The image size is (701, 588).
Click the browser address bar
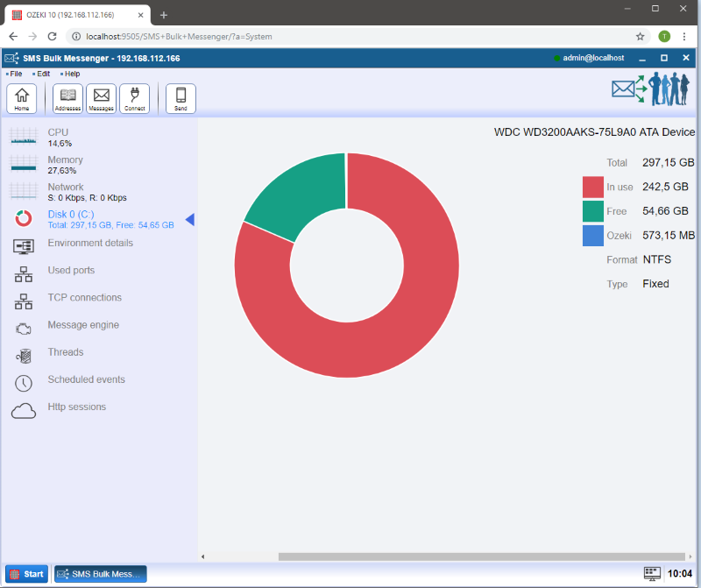tap(350, 37)
